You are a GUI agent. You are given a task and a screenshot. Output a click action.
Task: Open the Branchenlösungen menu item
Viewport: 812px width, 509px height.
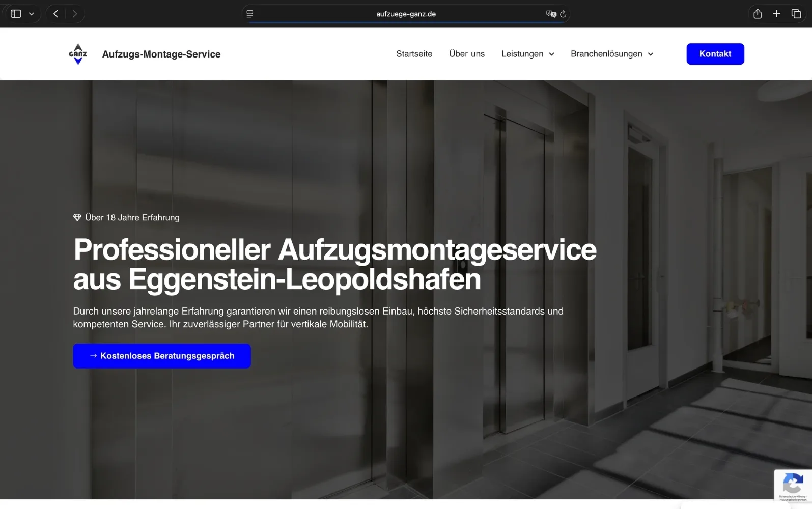(606, 54)
